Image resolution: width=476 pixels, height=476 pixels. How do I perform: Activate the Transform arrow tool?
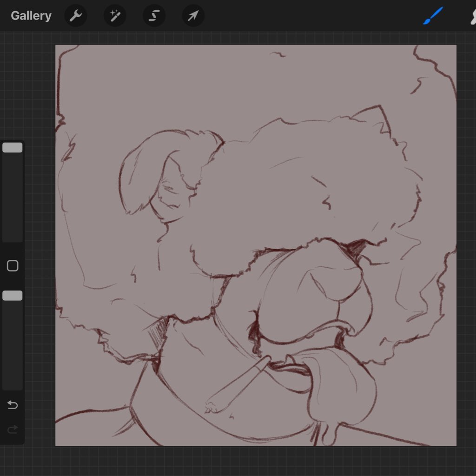(x=193, y=15)
